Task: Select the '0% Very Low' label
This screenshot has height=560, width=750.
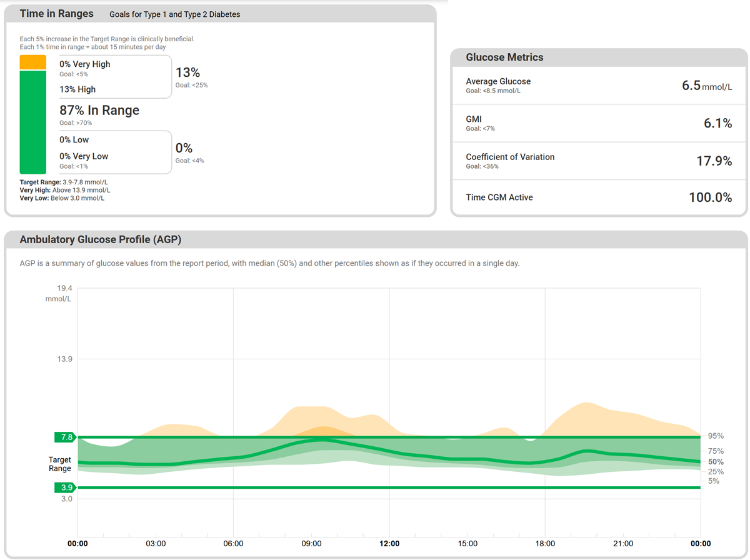Action: point(84,156)
